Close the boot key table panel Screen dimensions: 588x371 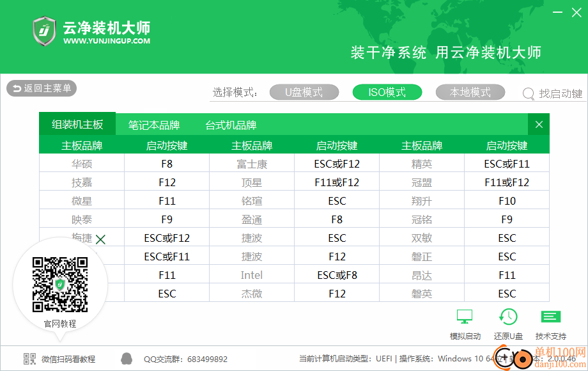(x=539, y=125)
